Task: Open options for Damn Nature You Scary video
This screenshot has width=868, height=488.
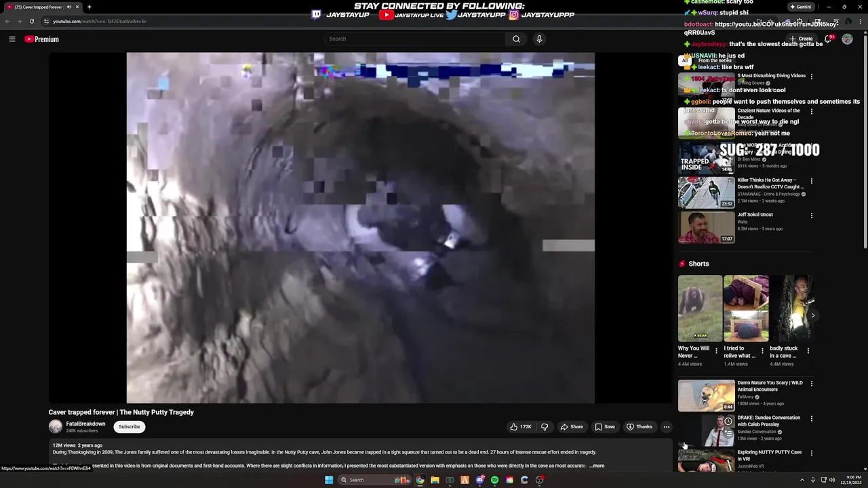Action: (x=811, y=384)
